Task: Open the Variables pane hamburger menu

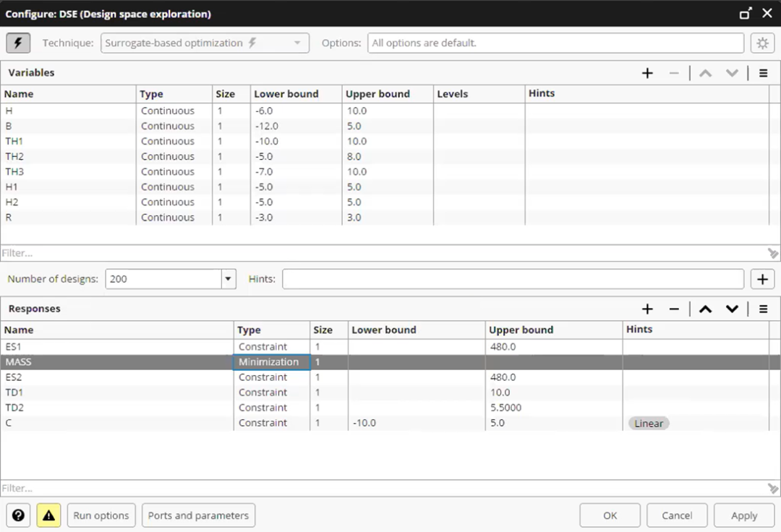Action: 763,73
